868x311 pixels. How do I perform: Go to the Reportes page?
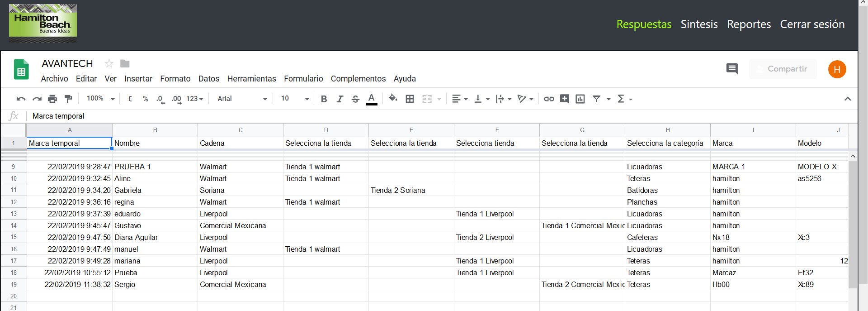click(749, 24)
